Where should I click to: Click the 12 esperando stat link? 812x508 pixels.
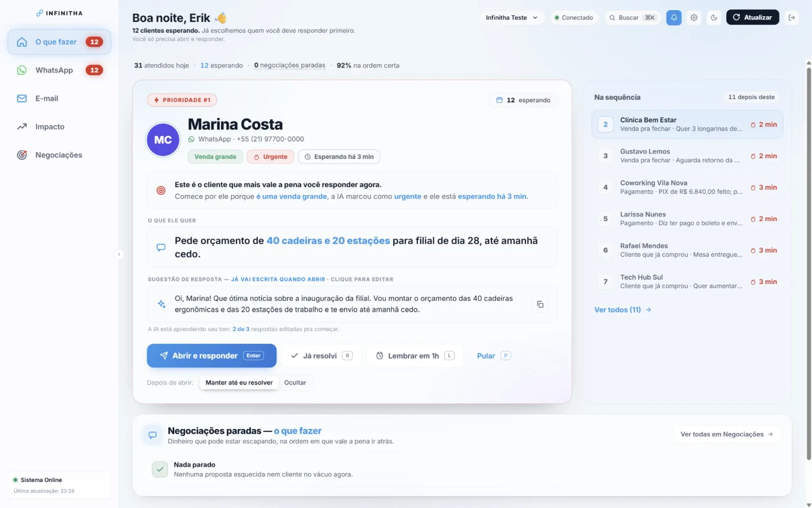point(221,66)
